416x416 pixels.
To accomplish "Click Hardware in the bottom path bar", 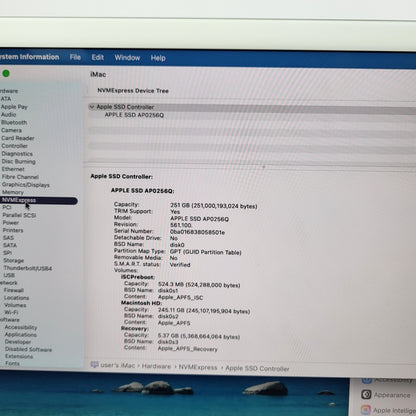I will click(156, 366).
